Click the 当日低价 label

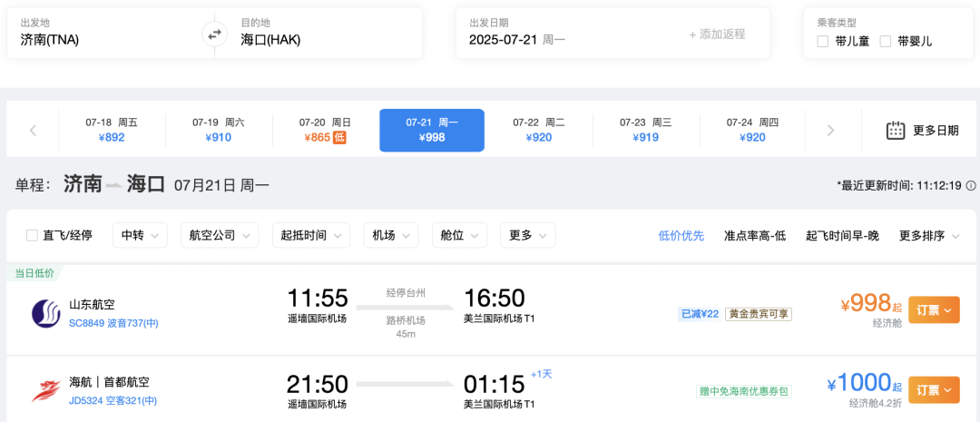tap(34, 273)
